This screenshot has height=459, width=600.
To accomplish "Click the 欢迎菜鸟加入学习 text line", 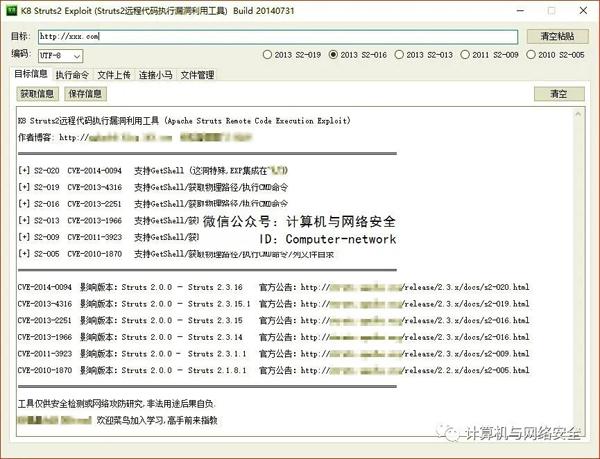I will pyautogui.click(x=157, y=420).
